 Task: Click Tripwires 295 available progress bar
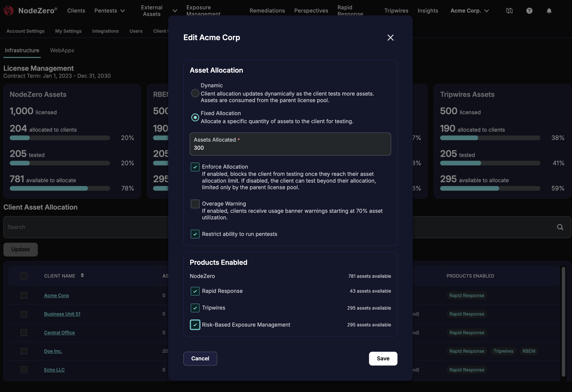pyautogui.click(x=490, y=188)
